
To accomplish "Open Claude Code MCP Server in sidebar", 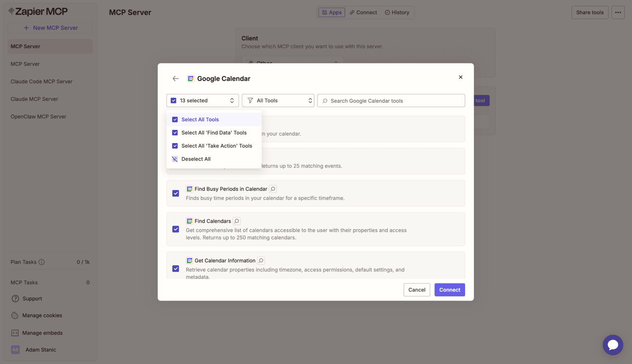I will coord(50,82).
